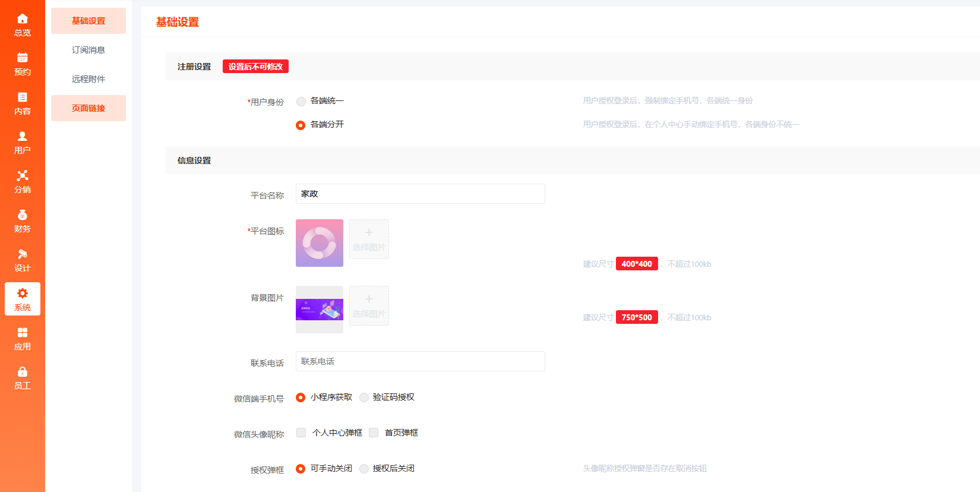Enable the 首页弹框 checkbox
This screenshot has height=492, width=980.
(374, 433)
